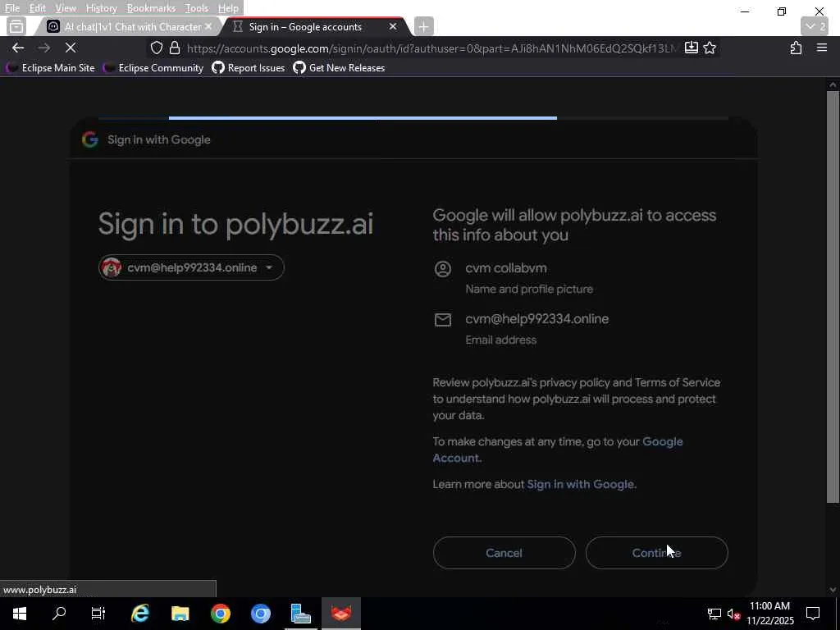Open the Firefox View icon beside tabs

click(x=16, y=26)
